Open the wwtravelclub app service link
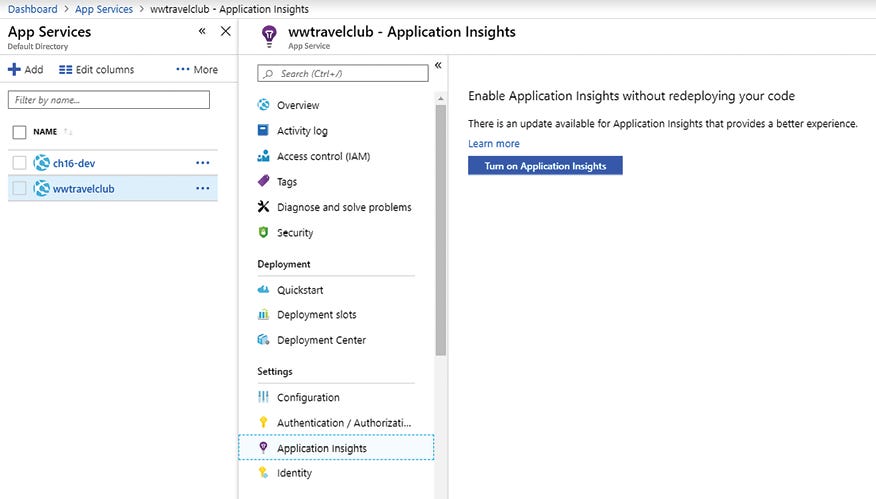The height and width of the screenshot is (499, 876). (83, 189)
